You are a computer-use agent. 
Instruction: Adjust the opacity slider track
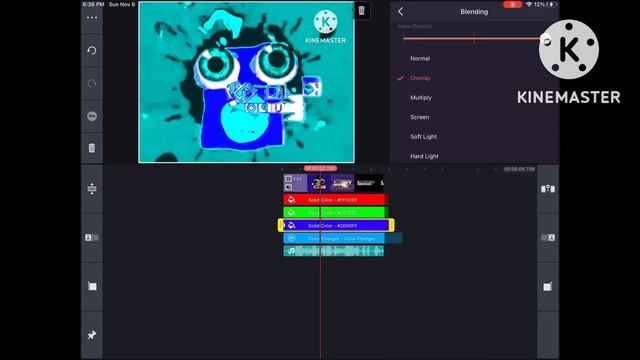coord(474,39)
